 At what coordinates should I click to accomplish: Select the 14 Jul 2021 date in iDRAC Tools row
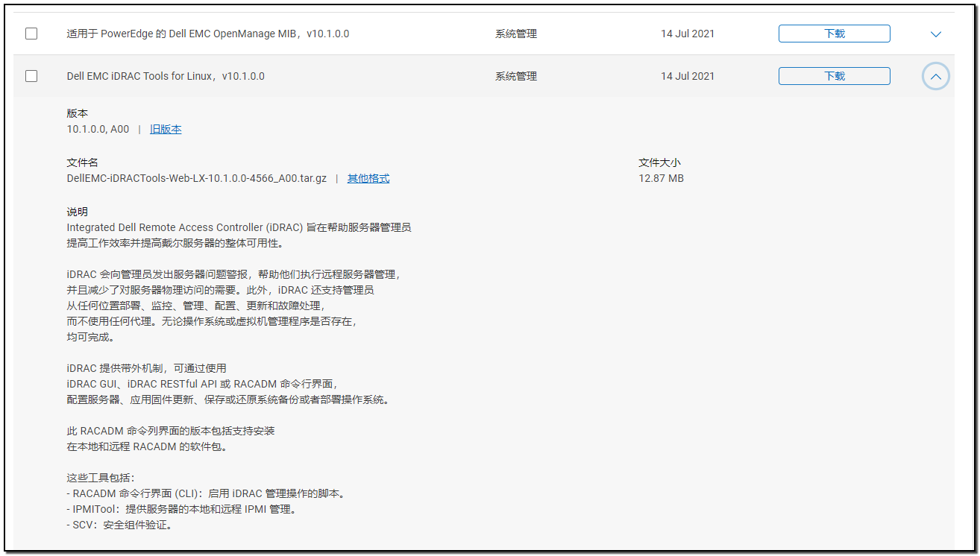(x=688, y=76)
